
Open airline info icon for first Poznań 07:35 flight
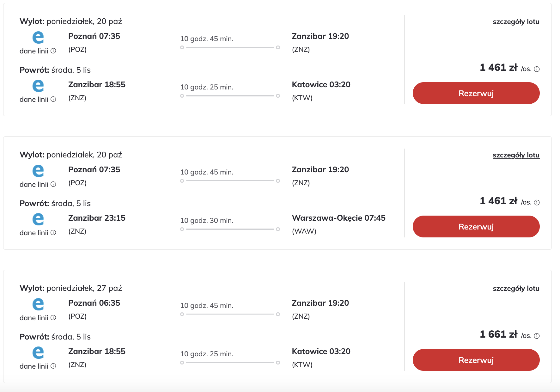[53, 51]
